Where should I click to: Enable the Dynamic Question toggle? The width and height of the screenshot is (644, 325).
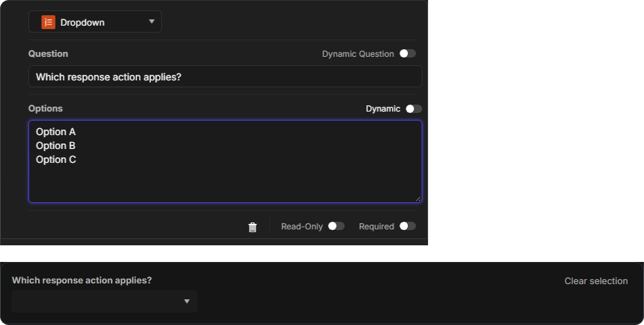pyautogui.click(x=407, y=54)
